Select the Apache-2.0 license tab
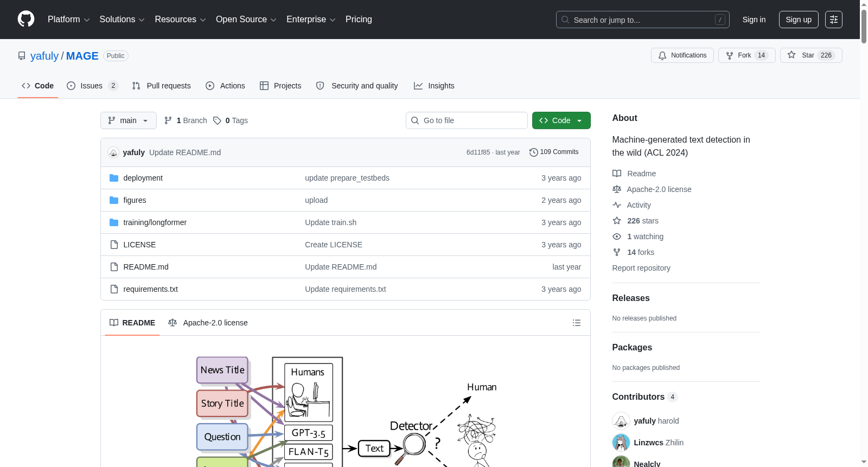Image resolution: width=868 pixels, height=467 pixels. click(208, 323)
